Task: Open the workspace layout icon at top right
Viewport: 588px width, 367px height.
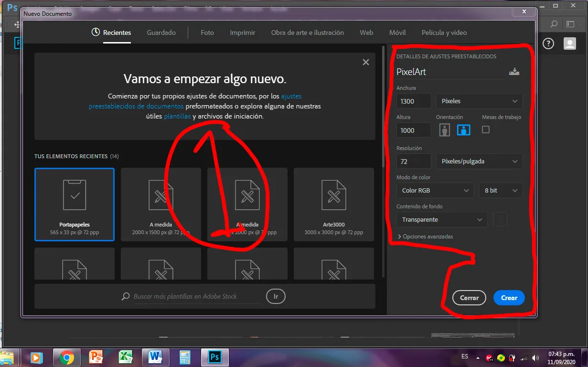Action: pyautogui.click(x=570, y=24)
